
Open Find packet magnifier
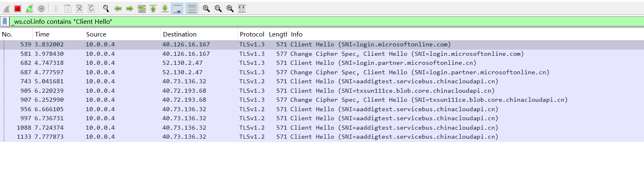(x=106, y=9)
